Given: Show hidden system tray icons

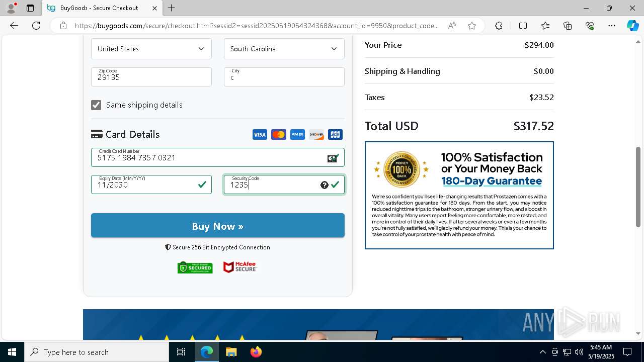Looking at the screenshot, I should coord(542,352).
